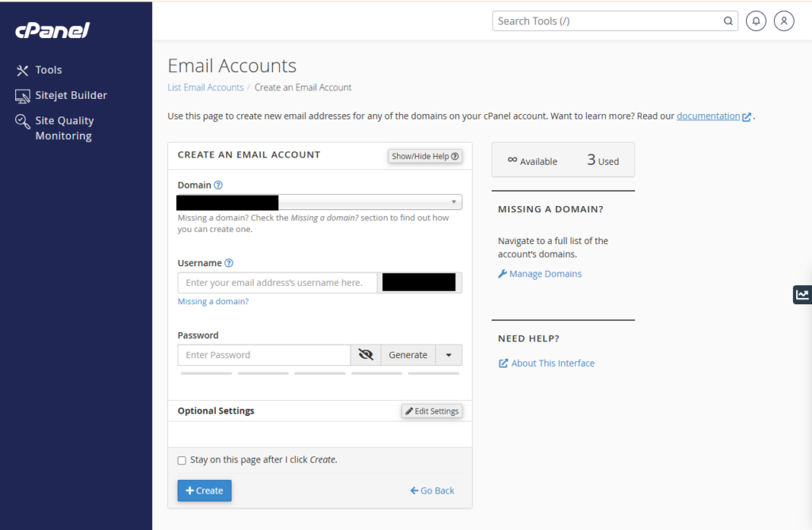Click the Sitejet Builder monitor icon
The height and width of the screenshot is (530, 812).
22,96
